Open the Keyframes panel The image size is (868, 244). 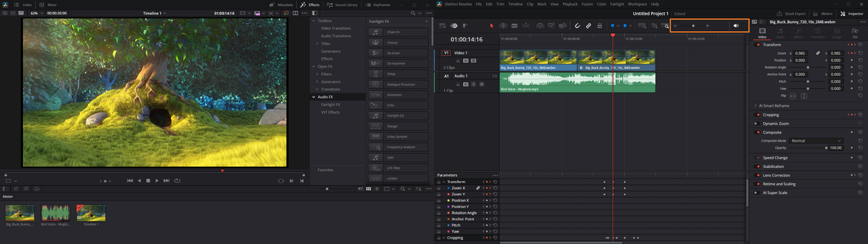[x=377, y=4]
